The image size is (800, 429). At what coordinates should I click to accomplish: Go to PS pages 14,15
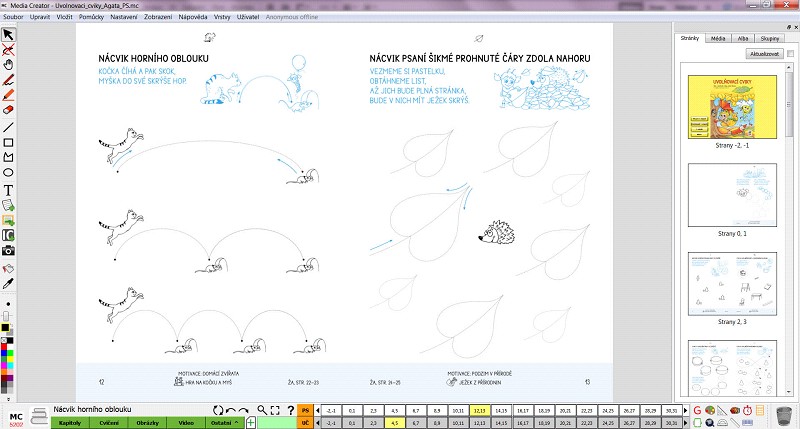501,410
